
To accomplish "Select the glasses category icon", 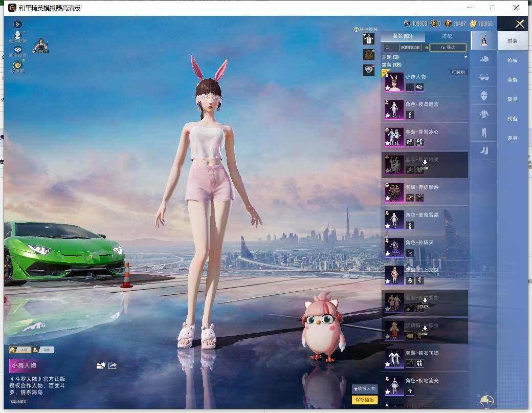I will 484,78.
